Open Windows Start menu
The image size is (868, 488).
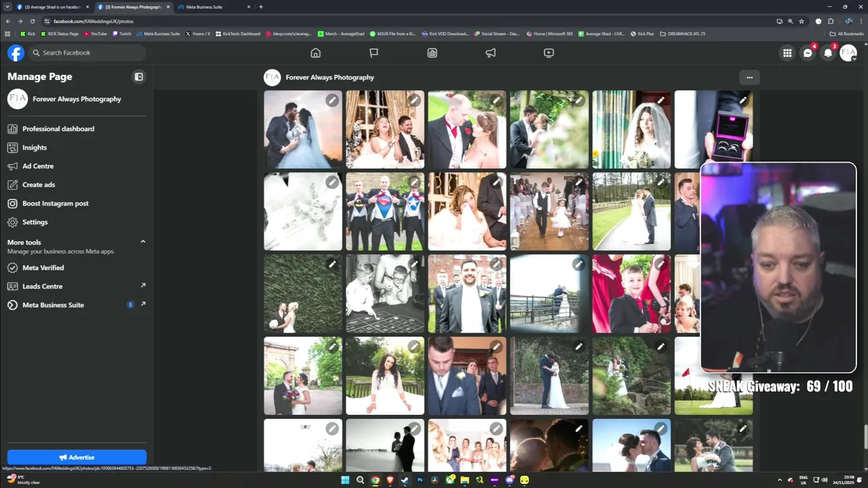(x=345, y=480)
